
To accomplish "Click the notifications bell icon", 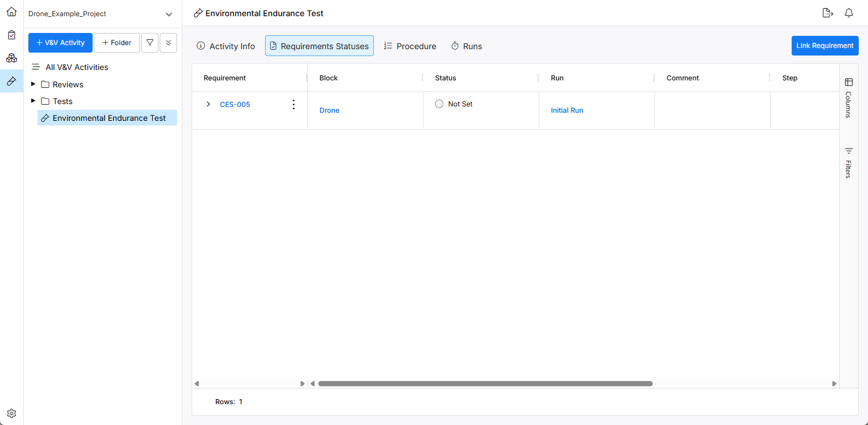I will pos(849,13).
